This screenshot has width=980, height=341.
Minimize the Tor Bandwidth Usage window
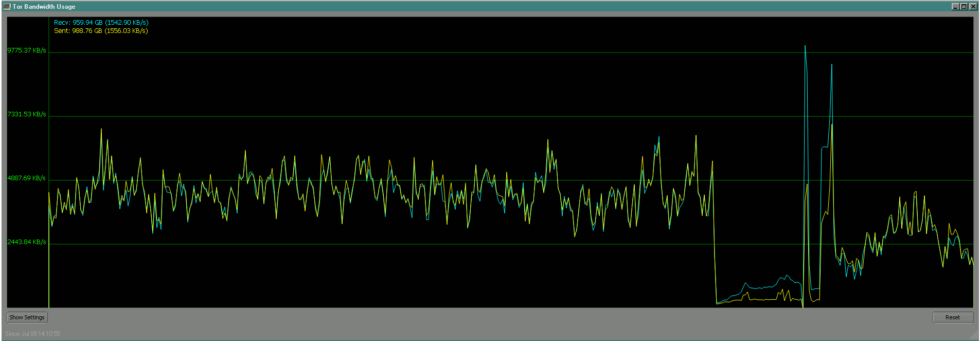(x=955, y=7)
